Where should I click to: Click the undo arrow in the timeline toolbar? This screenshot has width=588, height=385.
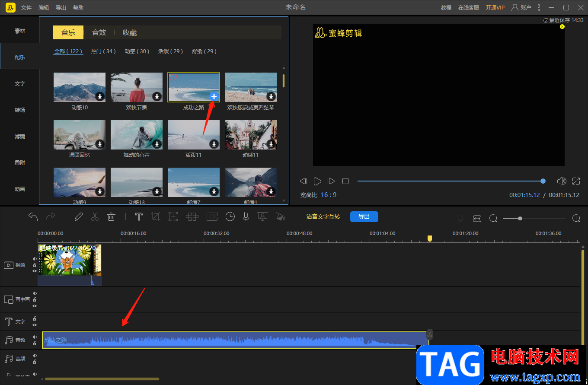tap(33, 216)
